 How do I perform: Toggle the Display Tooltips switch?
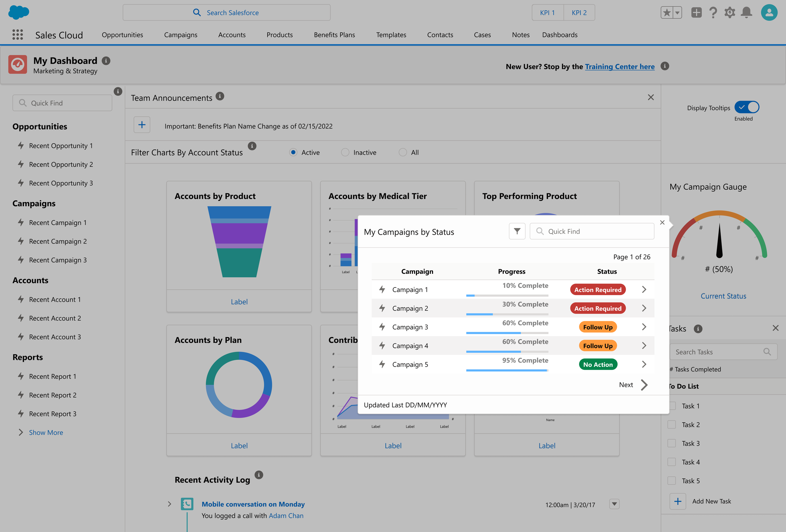[x=747, y=107]
